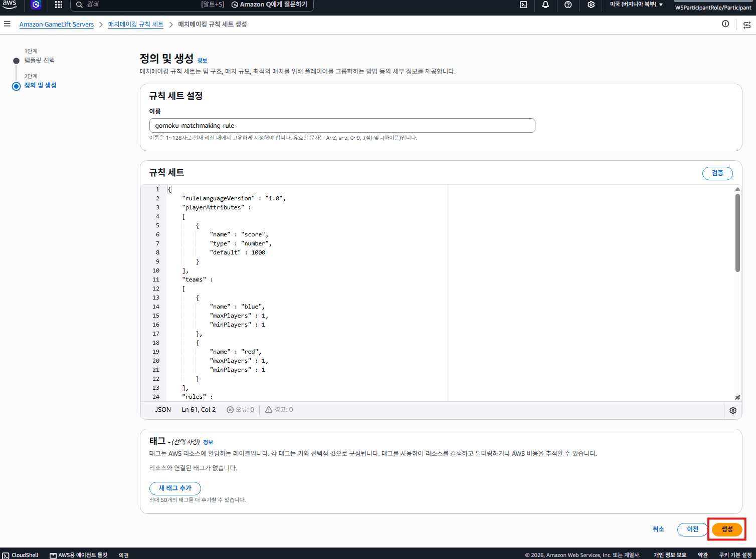
Task: Open the CloudShell icon in the top bar
Action: click(x=523, y=5)
